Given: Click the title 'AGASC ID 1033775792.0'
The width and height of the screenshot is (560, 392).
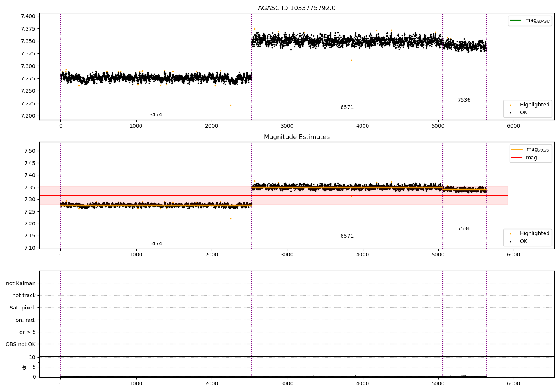Looking at the screenshot, I should tap(296, 8).
